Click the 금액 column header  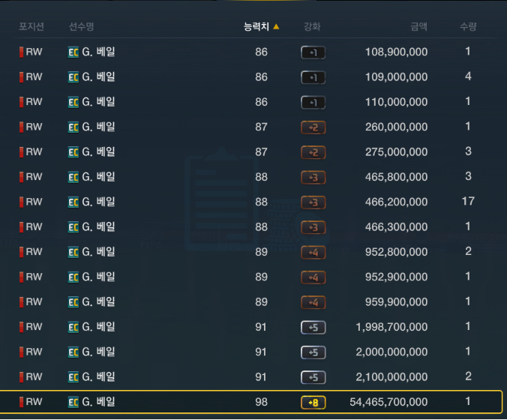pyautogui.click(x=418, y=26)
